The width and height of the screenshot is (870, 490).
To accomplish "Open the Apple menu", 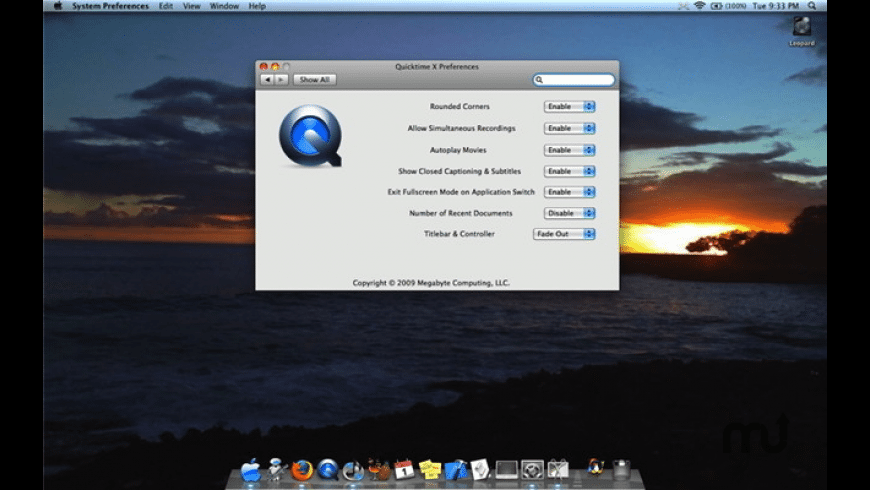I will (x=58, y=6).
